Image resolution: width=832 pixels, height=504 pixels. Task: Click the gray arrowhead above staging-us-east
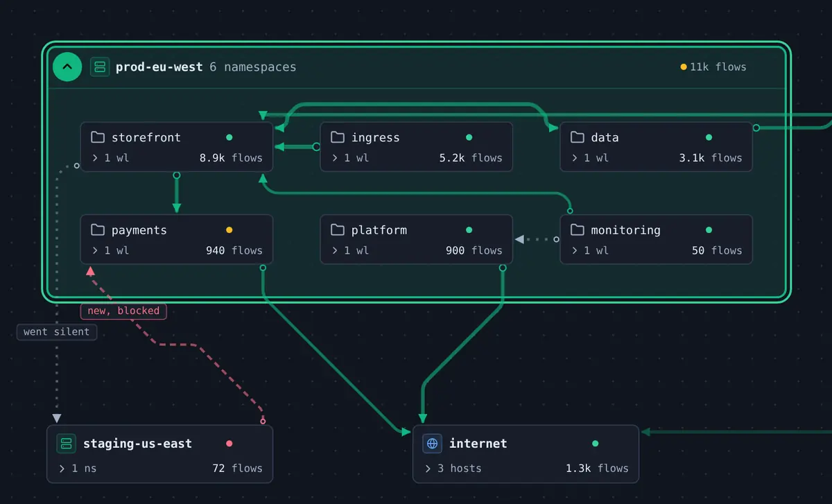click(x=57, y=418)
